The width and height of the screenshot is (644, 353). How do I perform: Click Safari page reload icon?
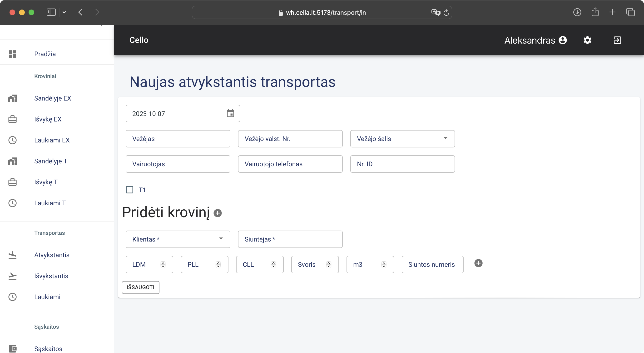[446, 13]
